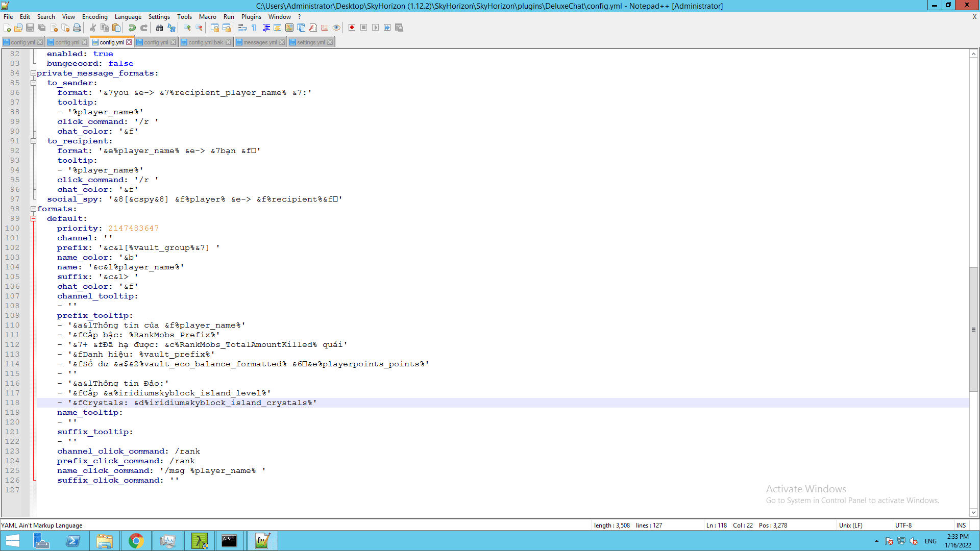Toggle Word wrap toolbar button
The height and width of the screenshot is (551, 980).
(x=242, y=28)
